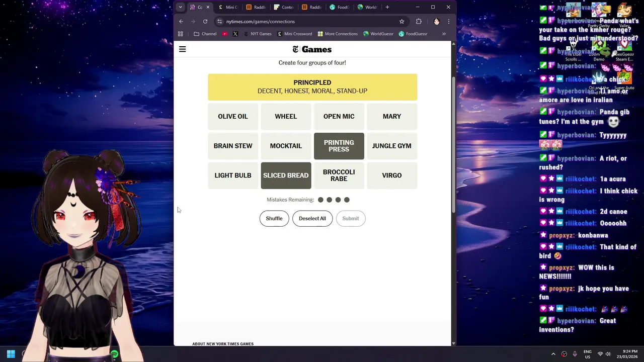The width and height of the screenshot is (644, 362).
Task: Switch to the Contexto tab
Action: click(284, 7)
